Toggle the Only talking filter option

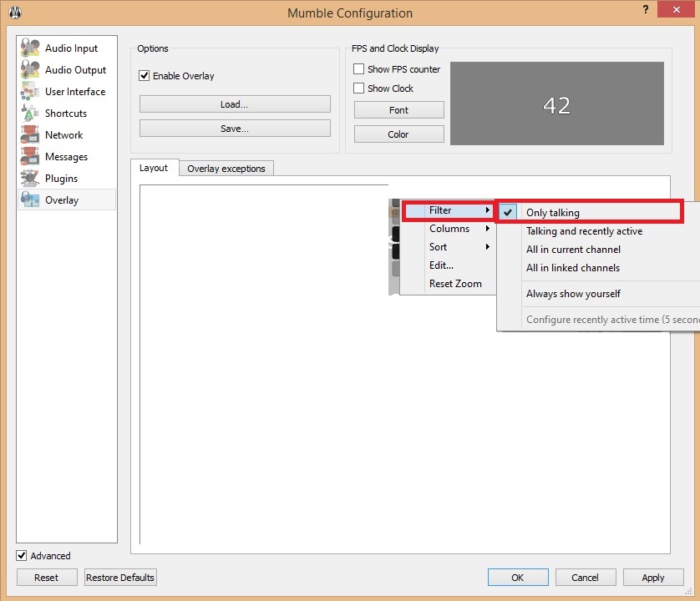point(590,212)
